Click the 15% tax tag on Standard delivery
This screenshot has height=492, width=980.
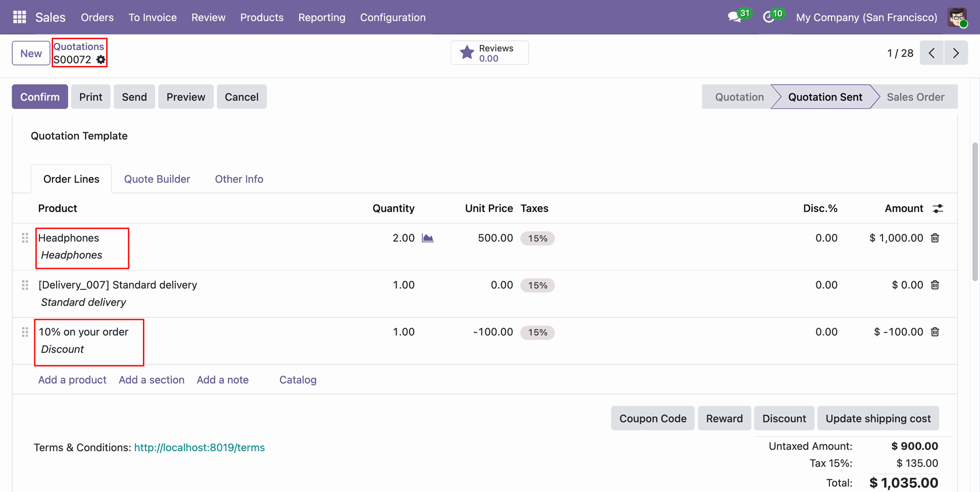[537, 285]
